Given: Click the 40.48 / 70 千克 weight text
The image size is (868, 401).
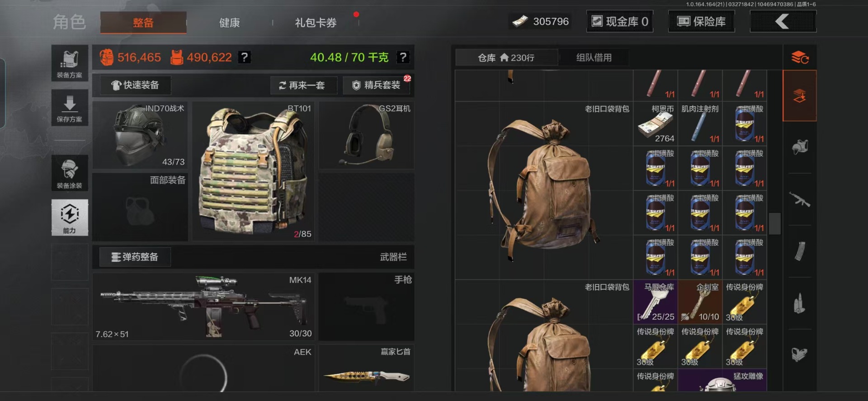Looking at the screenshot, I should coord(349,57).
